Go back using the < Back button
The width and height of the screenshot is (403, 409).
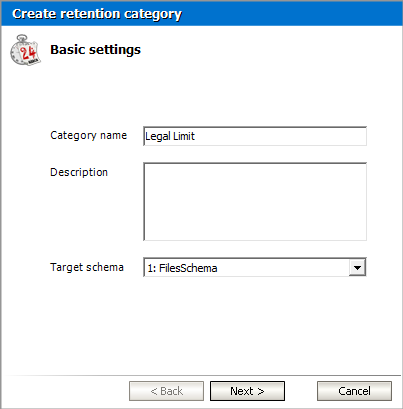166,391
